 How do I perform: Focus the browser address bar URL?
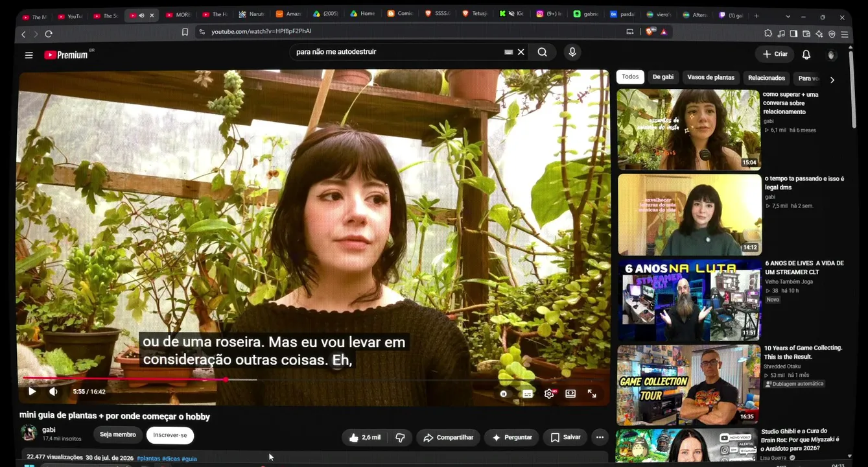coord(261,31)
